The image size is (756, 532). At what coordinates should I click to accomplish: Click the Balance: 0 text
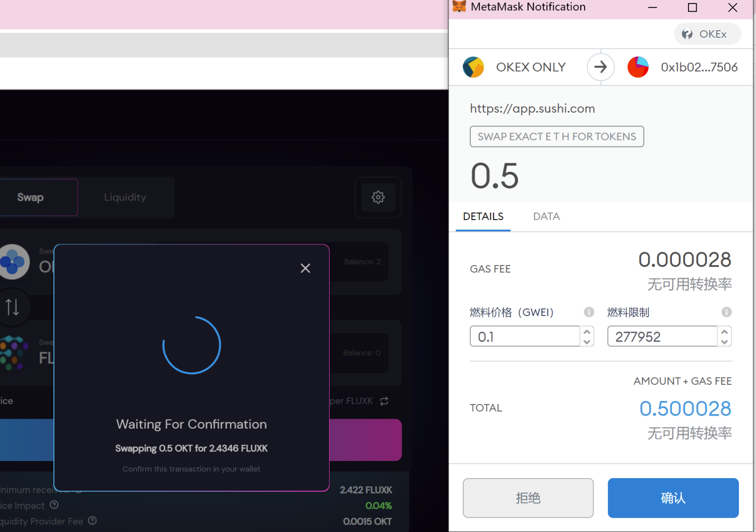click(362, 353)
